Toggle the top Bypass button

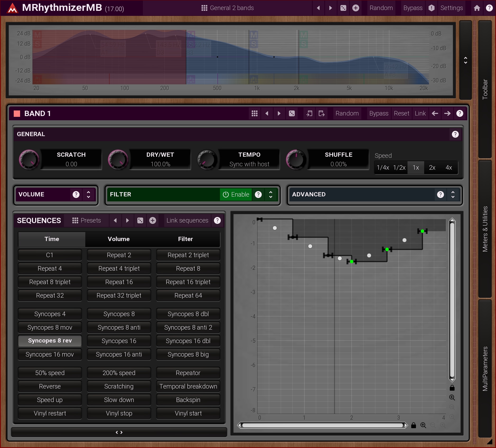pos(413,8)
